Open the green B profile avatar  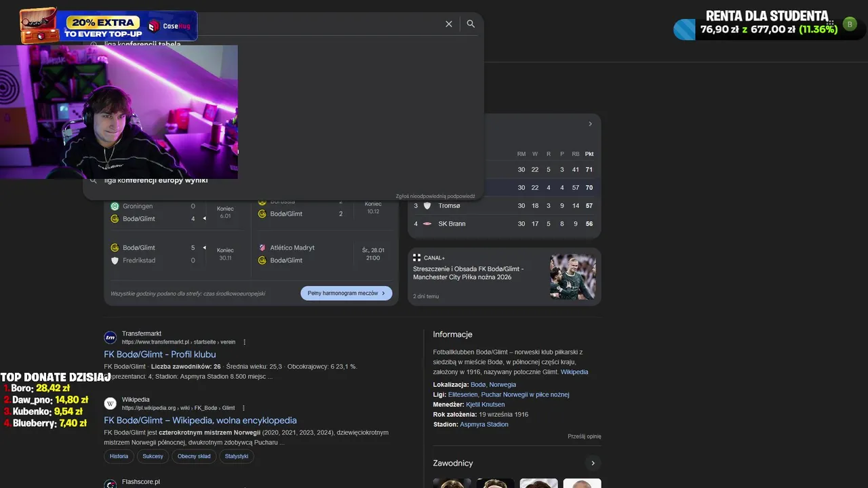850,24
